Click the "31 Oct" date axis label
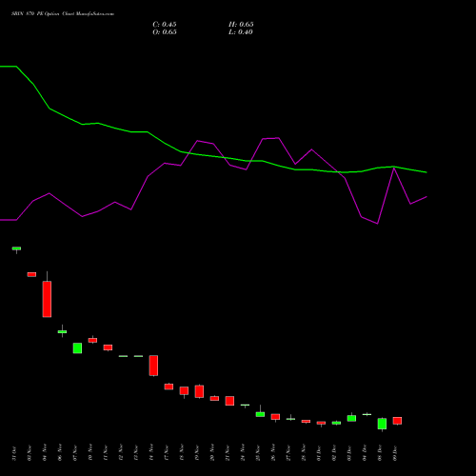Viewport: 476px width, 476px height. [x=14, y=453]
